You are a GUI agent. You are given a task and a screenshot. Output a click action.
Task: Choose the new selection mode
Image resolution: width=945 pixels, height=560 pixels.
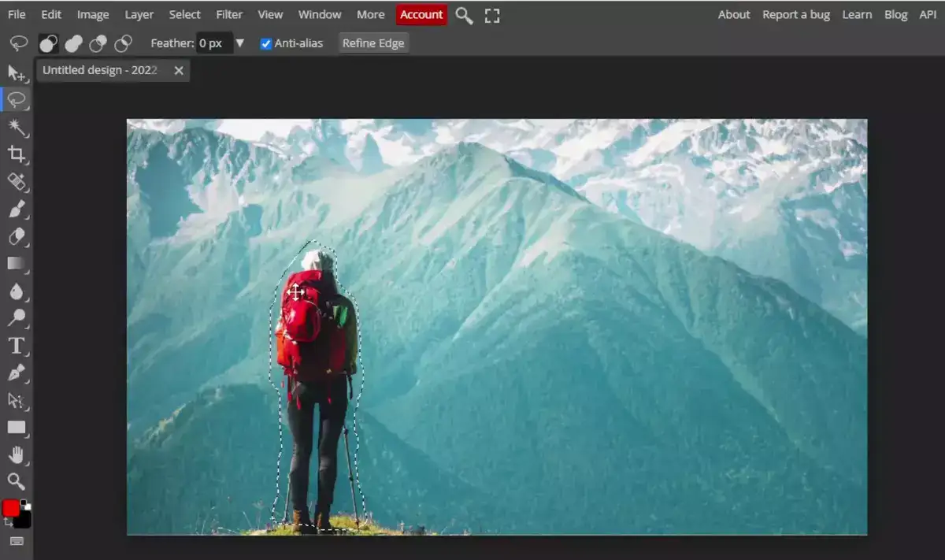48,43
